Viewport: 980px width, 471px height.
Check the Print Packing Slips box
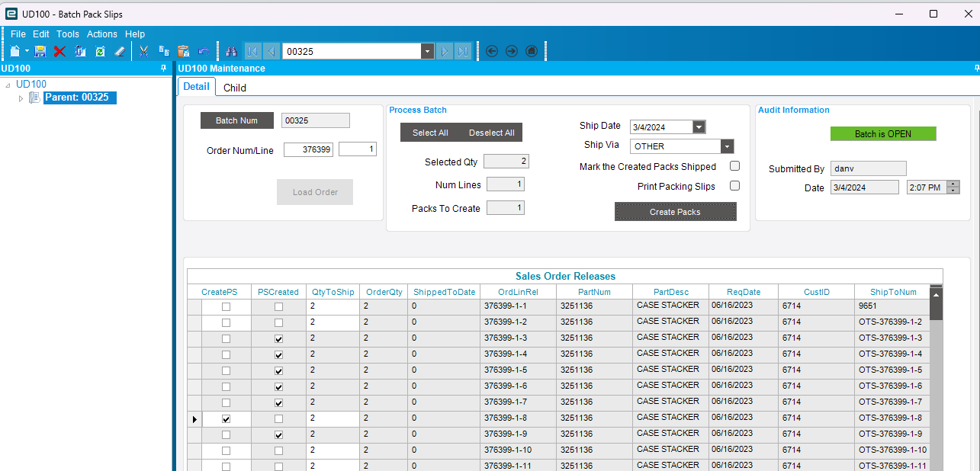pos(735,185)
